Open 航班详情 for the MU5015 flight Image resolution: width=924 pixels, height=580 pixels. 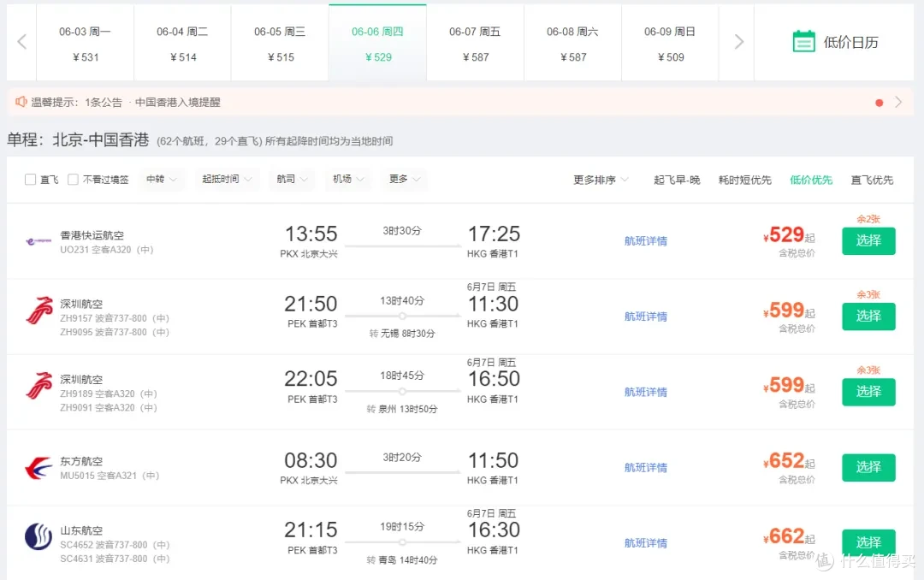click(646, 467)
